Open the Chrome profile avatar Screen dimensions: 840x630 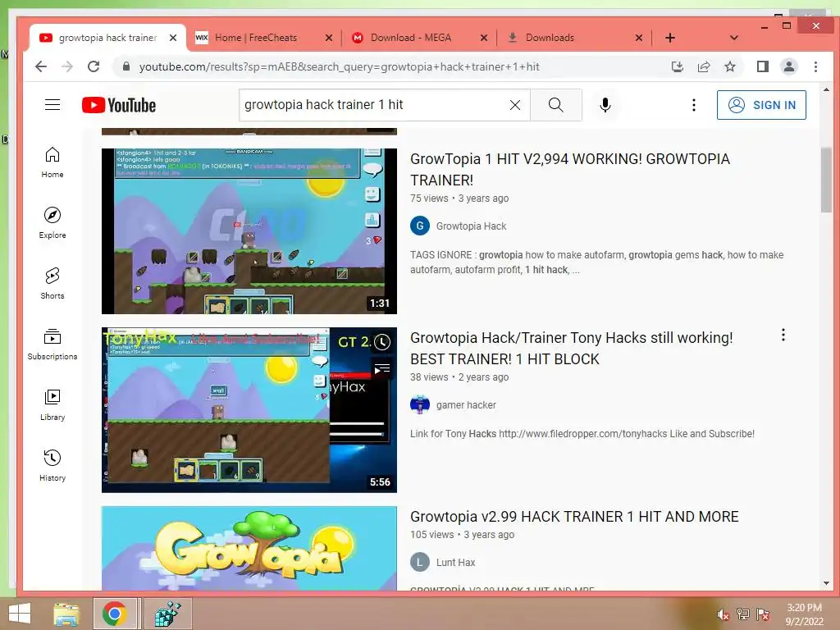pos(789,66)
